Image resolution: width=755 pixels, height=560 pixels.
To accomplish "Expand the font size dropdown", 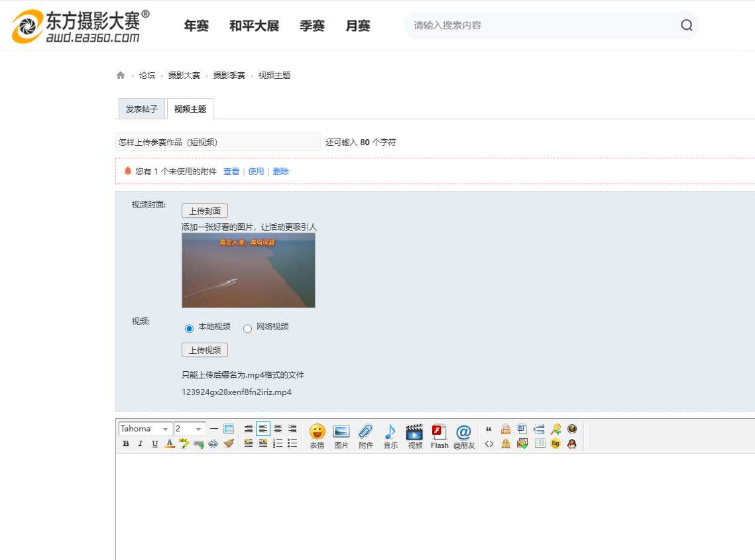I will point(190,429).
